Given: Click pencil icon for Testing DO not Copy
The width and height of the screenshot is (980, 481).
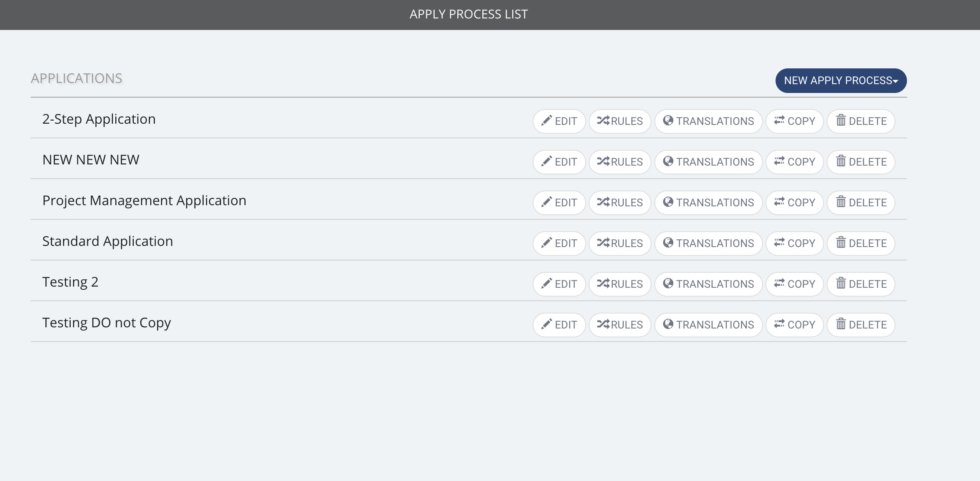Looking at the screenshot, I should click(546, 324).
